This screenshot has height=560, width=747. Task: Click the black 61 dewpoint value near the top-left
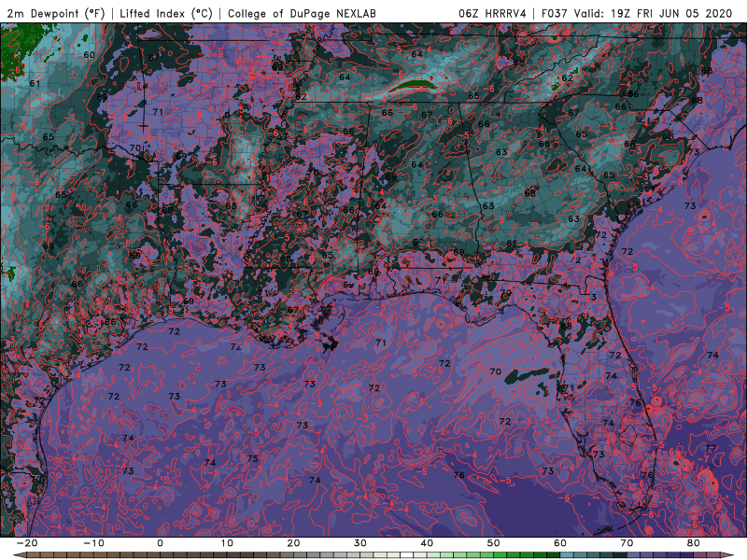35,83
